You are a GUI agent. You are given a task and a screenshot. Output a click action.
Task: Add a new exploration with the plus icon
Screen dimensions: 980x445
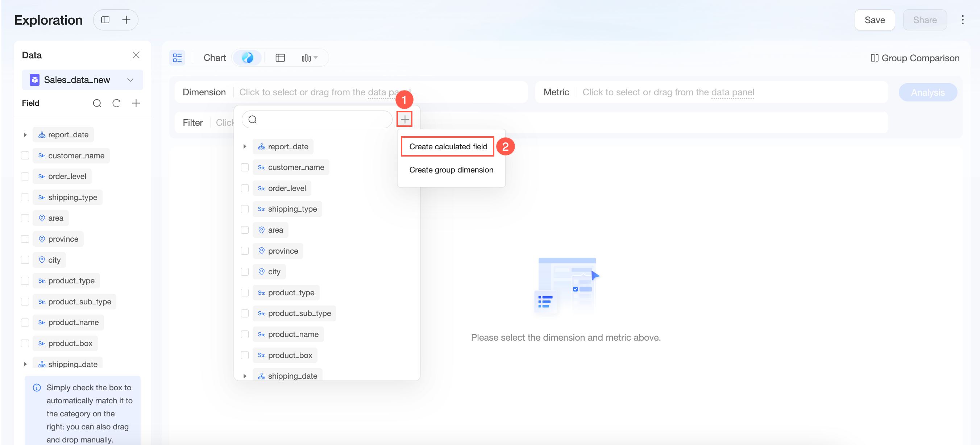pos(126,20)
